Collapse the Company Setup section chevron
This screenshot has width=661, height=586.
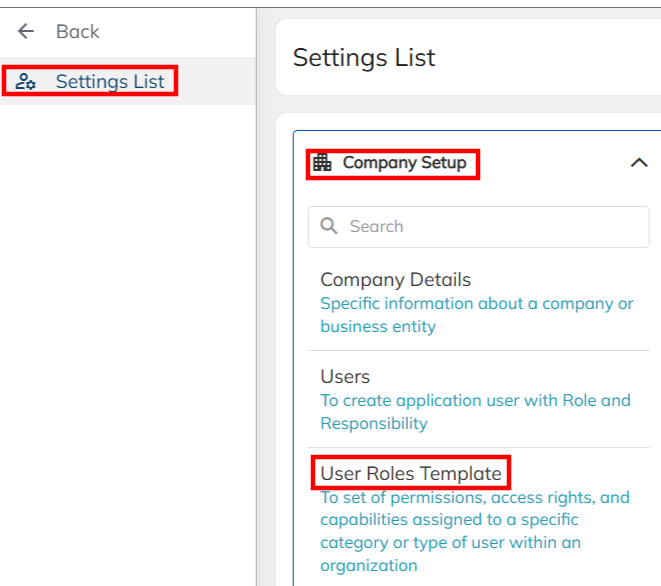coord(639,163)
